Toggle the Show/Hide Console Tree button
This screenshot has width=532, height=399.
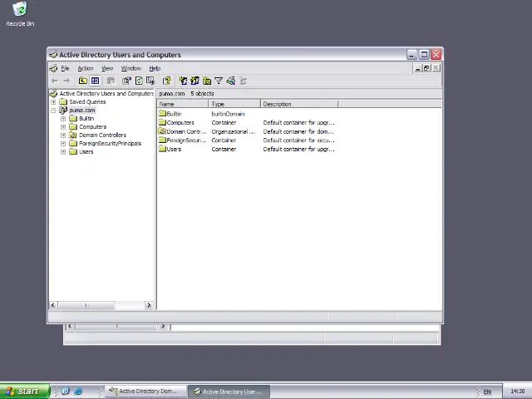coord(95,81)
